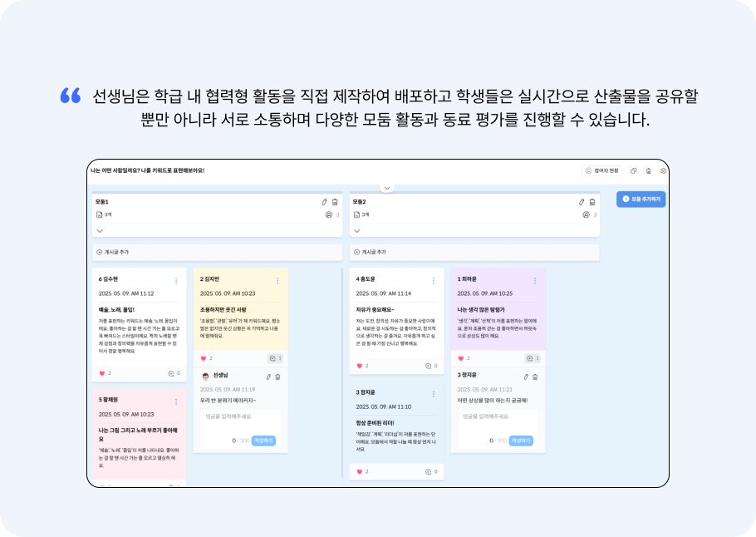Screen dimensions: 756x537
Task: Delete 모둠2 with the trash icon
Action: coord(592,202)
